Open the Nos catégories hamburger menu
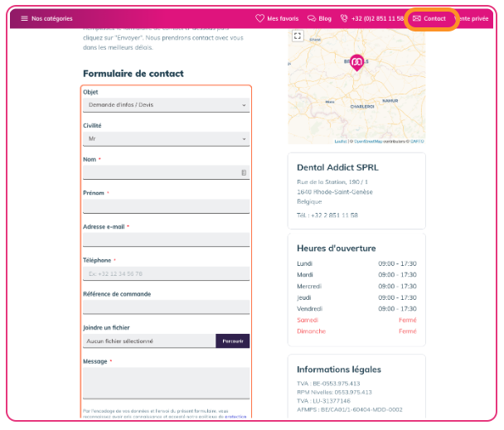 [x=24, y=18]
